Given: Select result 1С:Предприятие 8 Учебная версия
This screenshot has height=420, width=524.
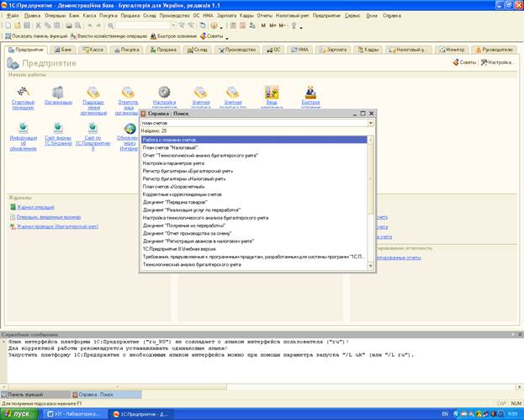Looking at the screenshot, I should (x=254, y=249).
